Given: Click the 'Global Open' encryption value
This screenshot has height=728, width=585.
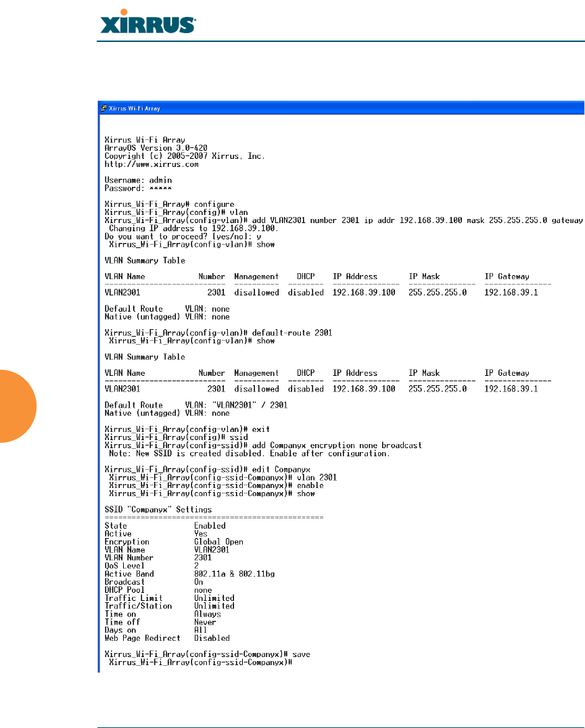Looking at the screenshot, I should (218, 542).
